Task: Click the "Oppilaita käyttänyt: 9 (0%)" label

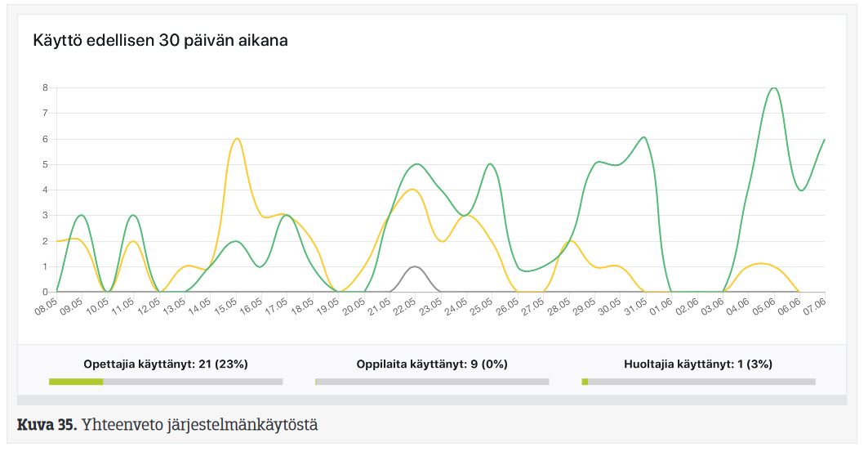Action: (432, 364)
